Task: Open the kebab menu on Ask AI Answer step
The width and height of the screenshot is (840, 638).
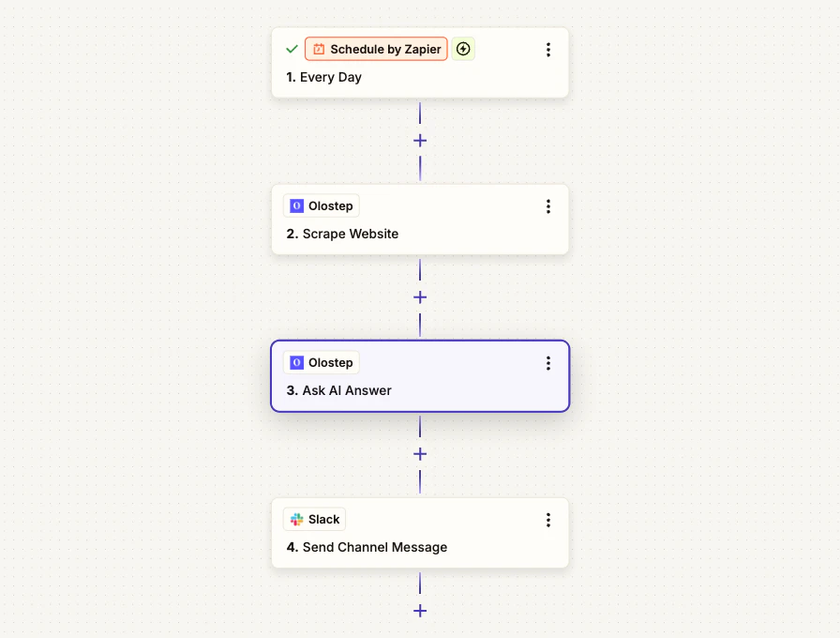Action: [548, 363]
